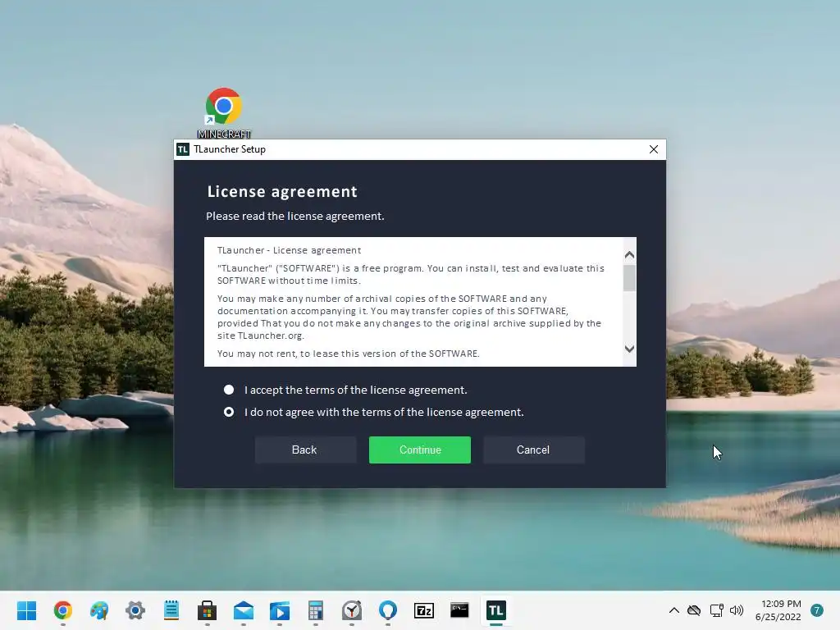Open Notepad from the taskbar

coord(171,610)
